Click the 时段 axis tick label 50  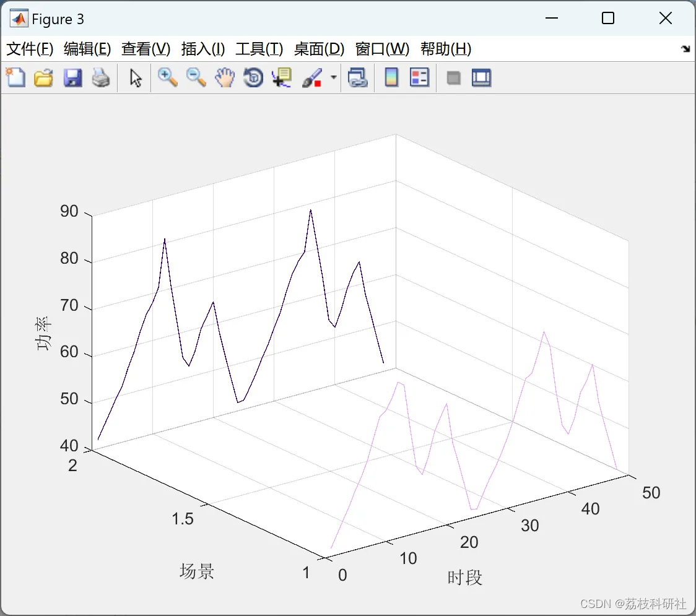click(x=651, y=493)
